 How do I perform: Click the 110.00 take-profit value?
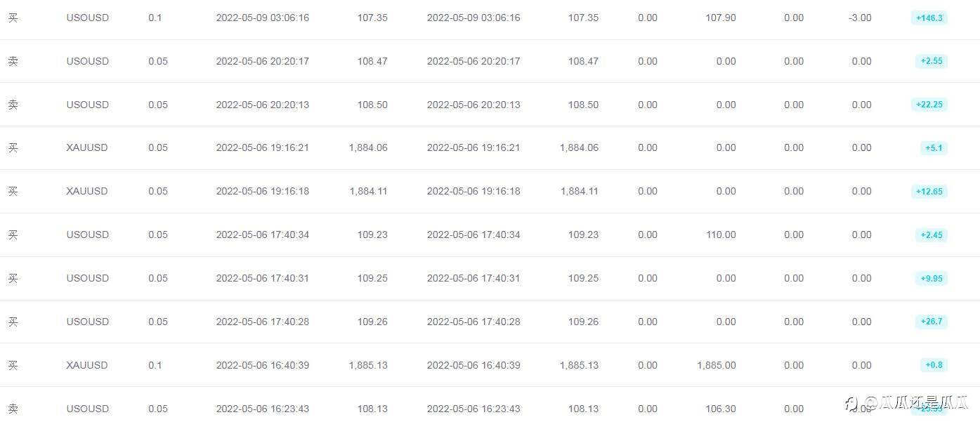tap(721, 235)
